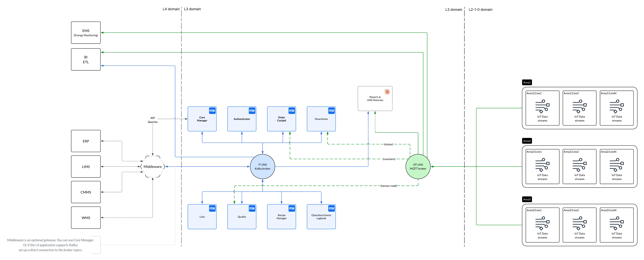
Task: Click the mx icon on Downtimes box
Action: click(x=331, y=111)
